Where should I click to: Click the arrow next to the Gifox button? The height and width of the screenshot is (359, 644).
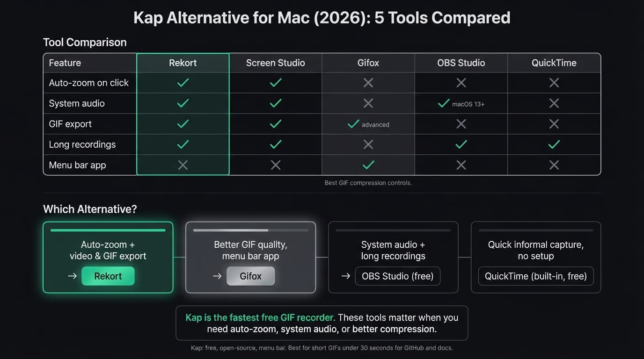pyautogui.click(x=217, y=276)
